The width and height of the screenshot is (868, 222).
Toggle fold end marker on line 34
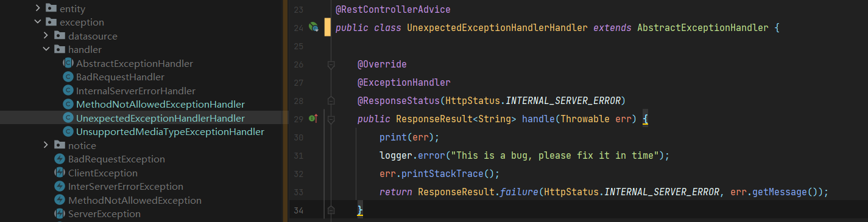point(331,210)
